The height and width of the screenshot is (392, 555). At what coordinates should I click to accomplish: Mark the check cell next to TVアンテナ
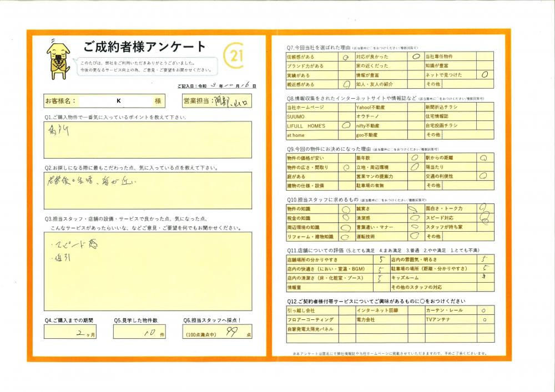[485, 320]
